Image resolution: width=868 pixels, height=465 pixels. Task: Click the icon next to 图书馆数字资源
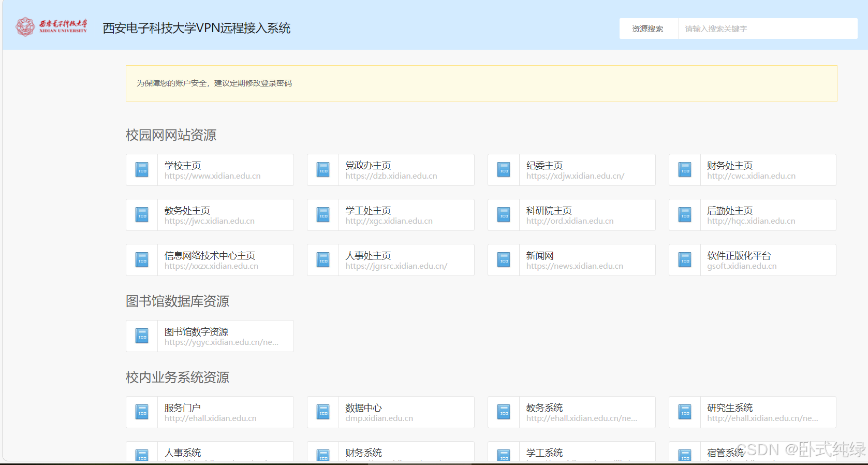[x=142, y=336]
